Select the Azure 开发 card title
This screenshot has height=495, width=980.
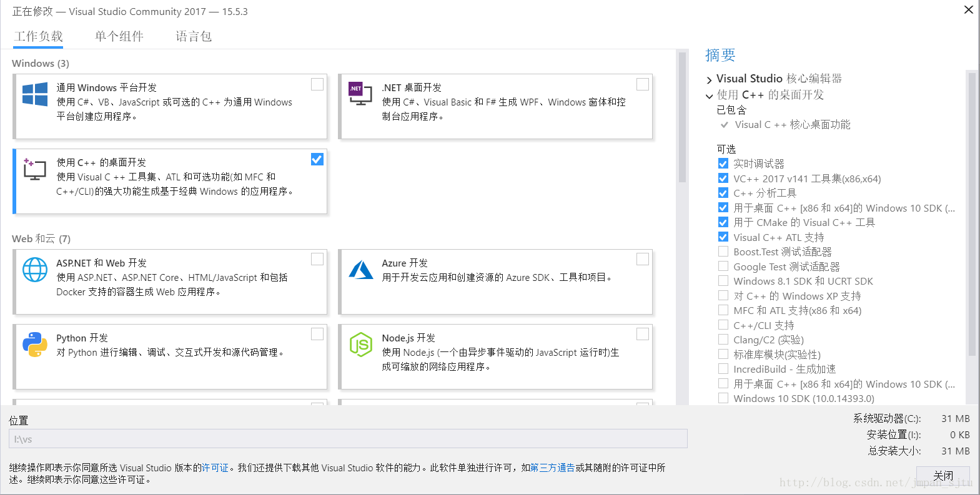pos(405,263)
